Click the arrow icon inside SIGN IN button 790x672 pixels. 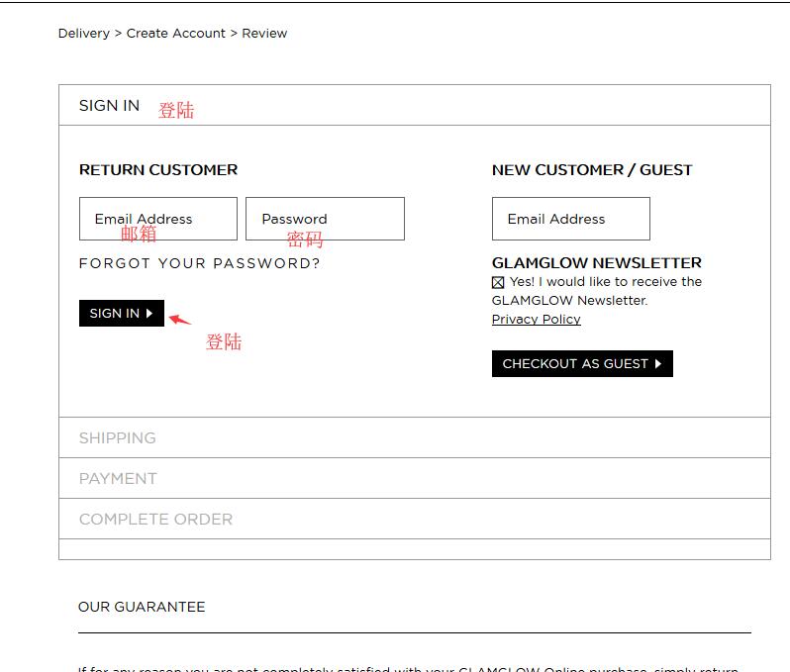pos(149,314)
